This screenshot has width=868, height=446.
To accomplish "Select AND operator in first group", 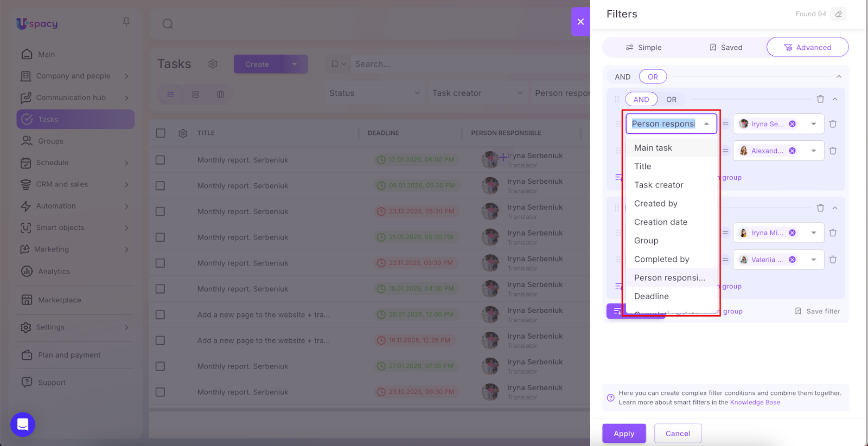I will [x=641, y=100].
